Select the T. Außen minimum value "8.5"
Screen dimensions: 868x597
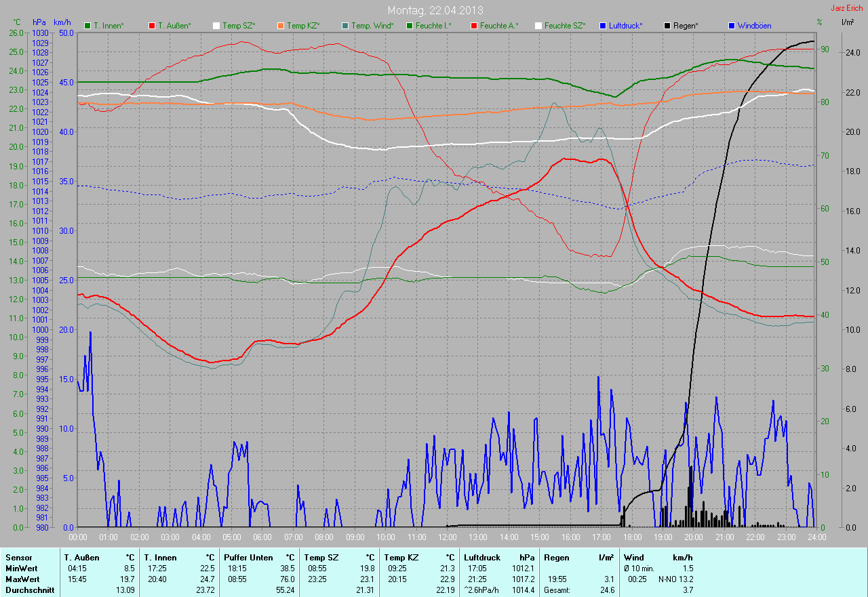coord(129,569)
